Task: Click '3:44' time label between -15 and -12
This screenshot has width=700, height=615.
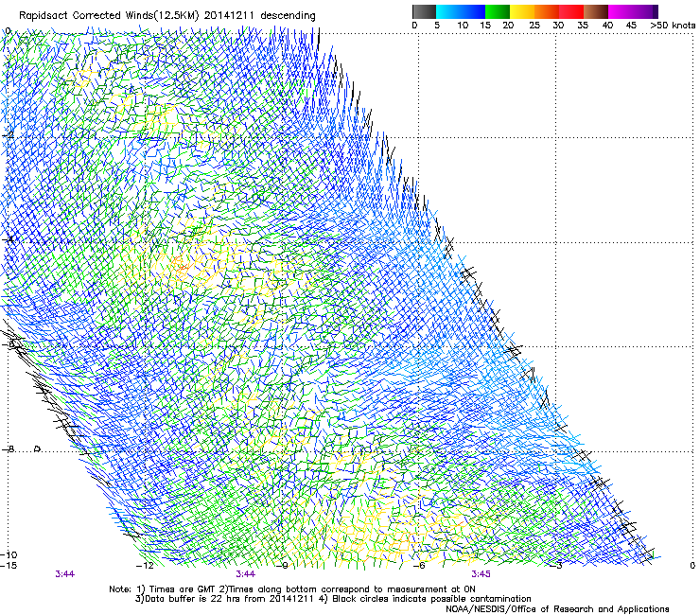Action: (64, 574)
